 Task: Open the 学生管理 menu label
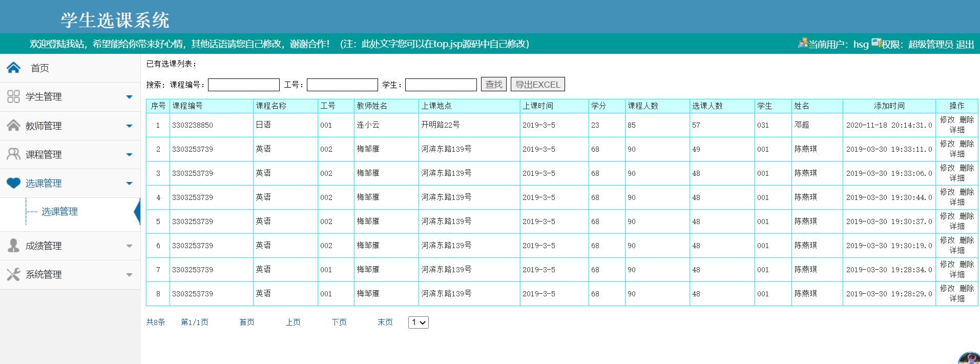point(44,97)
